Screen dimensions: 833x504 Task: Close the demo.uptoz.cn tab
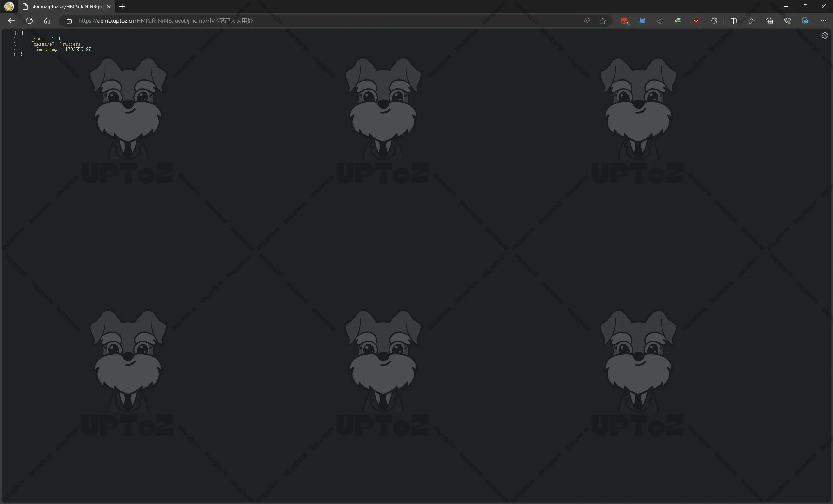tap(109, 7)
